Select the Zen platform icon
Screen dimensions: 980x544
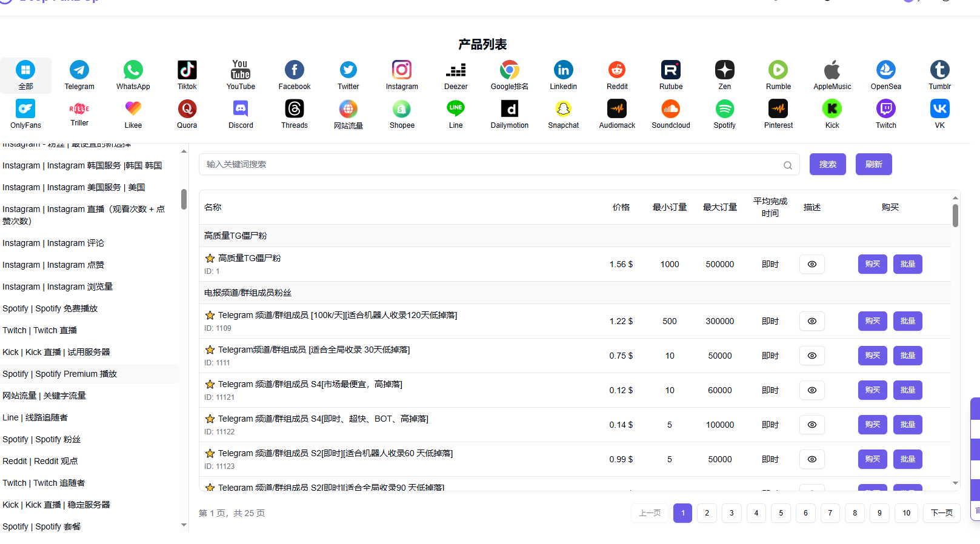725,70
